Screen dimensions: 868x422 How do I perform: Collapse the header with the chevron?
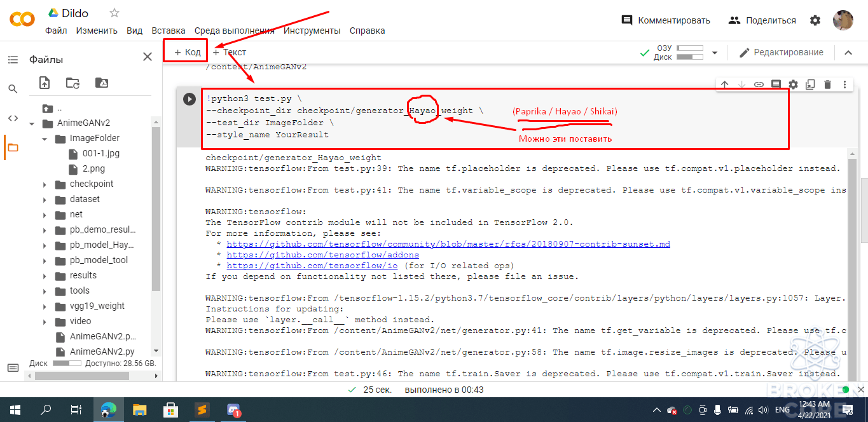848,53
